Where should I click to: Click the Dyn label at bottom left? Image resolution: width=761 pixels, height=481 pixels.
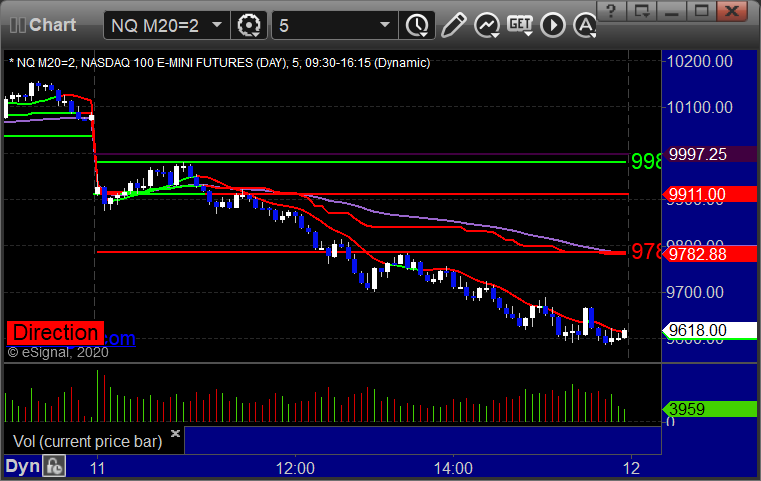click(x=22, y=466)
